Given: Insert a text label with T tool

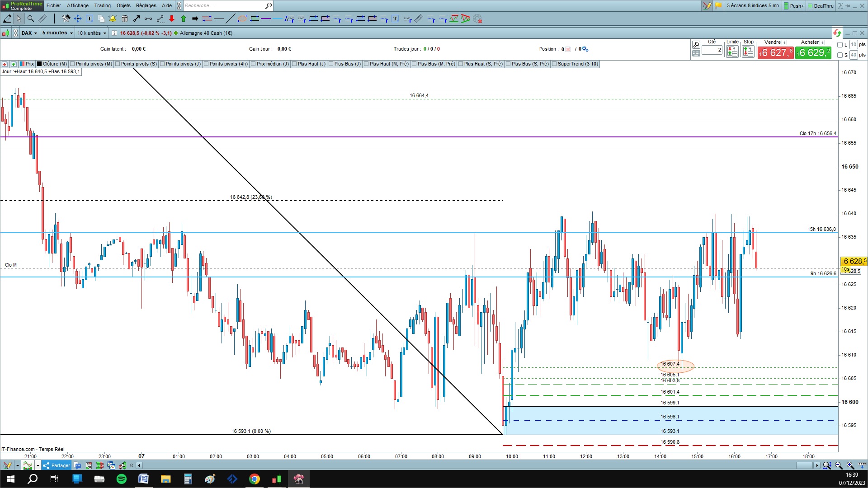Looking at the screenshot, I should [90, 19].
